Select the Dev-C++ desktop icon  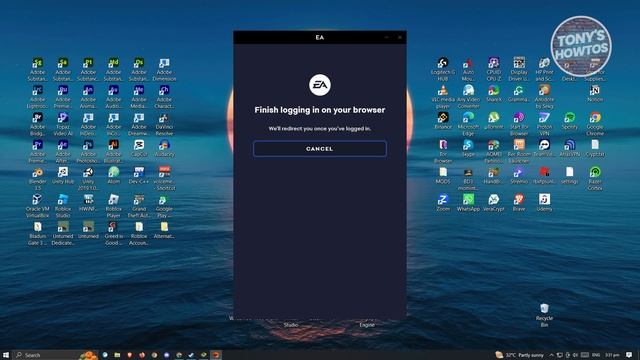coord(139,176)
